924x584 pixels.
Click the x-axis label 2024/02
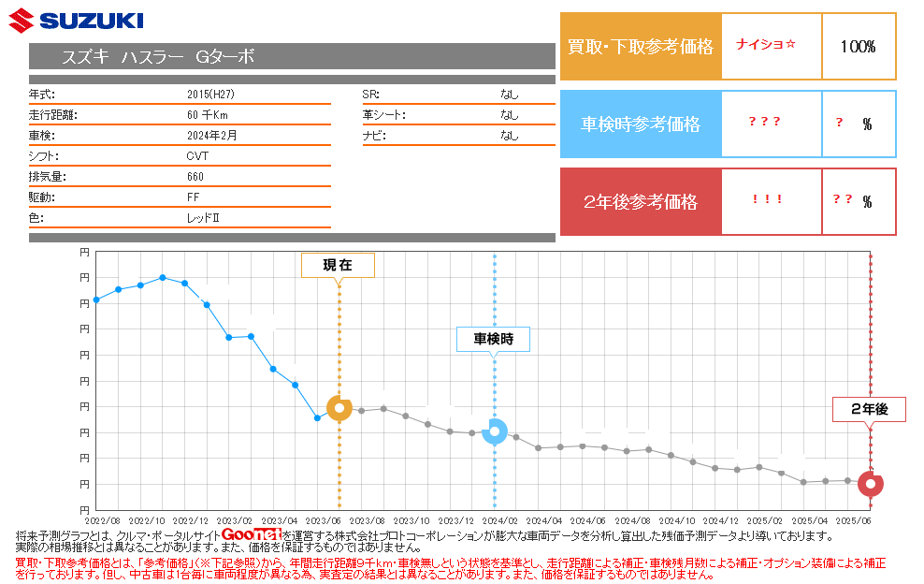pos(499,521)
